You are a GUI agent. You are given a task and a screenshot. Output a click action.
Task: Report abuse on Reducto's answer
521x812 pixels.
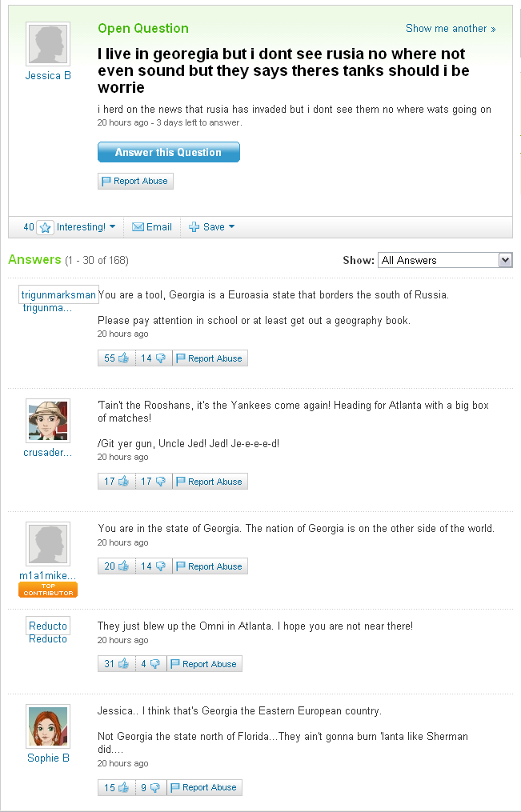coord(204,664)
